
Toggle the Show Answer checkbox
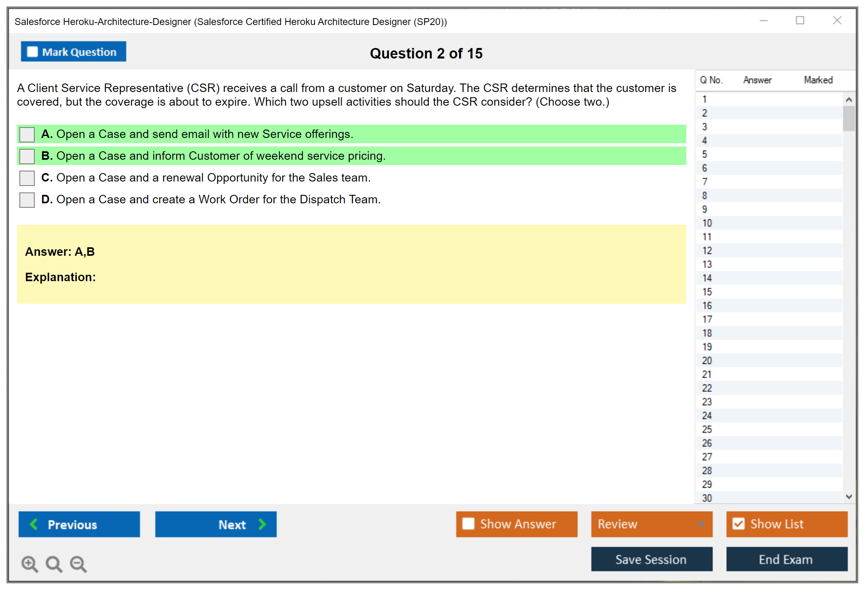tap(468, 524)
